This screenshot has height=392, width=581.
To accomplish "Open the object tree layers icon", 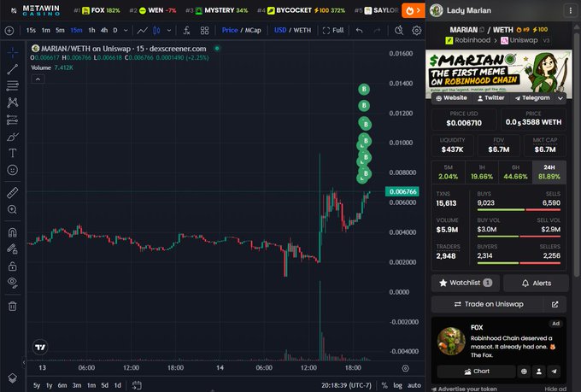I will [x=13, y=378].
